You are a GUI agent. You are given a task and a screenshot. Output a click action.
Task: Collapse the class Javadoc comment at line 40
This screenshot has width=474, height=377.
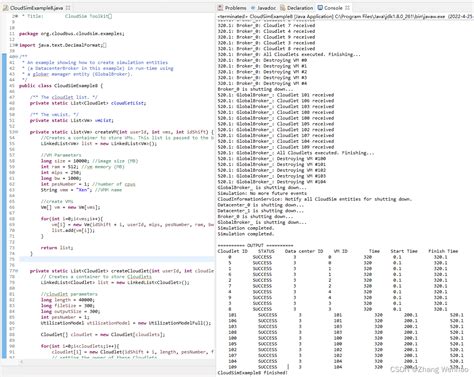coord(17,57)
